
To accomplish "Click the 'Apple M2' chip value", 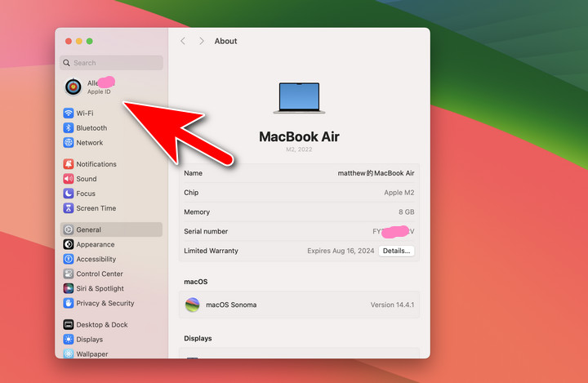I will (399, 193).
